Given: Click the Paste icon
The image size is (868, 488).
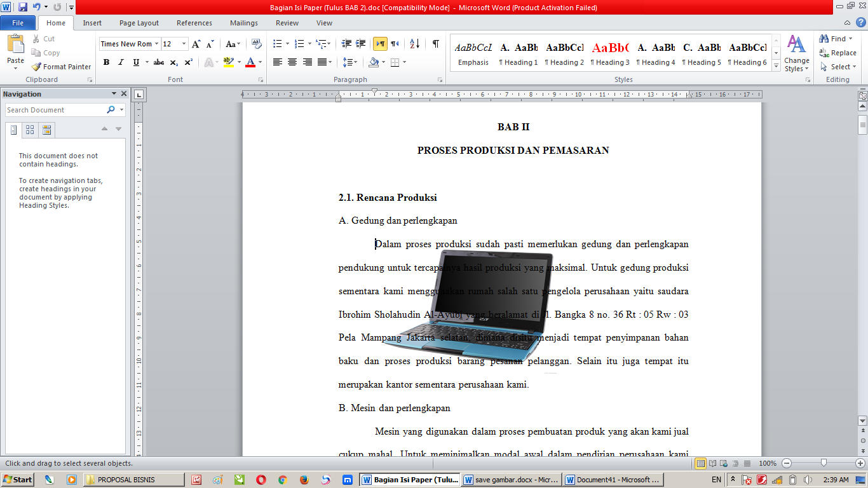Looking at the screenshot, I should click(x=15, y=44).
